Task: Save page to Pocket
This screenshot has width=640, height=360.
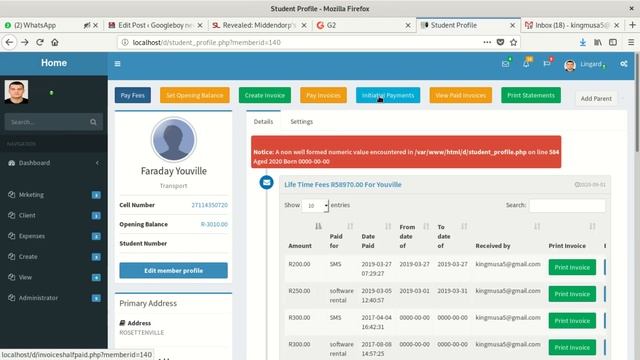Action: pos(500,42)
